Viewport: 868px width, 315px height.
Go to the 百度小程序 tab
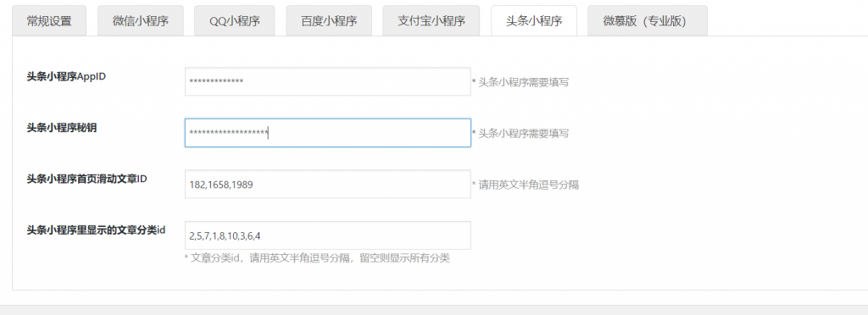[x=329, y=21]
